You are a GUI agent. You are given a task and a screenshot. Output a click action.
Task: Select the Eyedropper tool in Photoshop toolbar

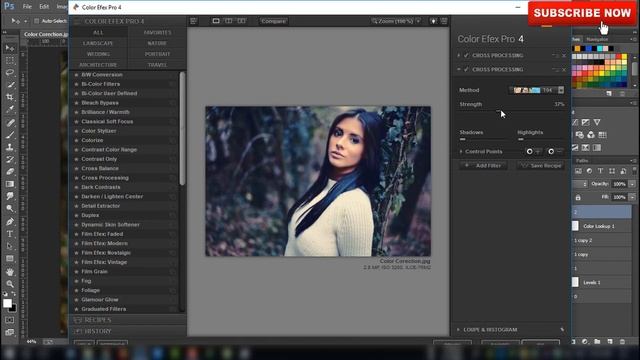point(10,109)
